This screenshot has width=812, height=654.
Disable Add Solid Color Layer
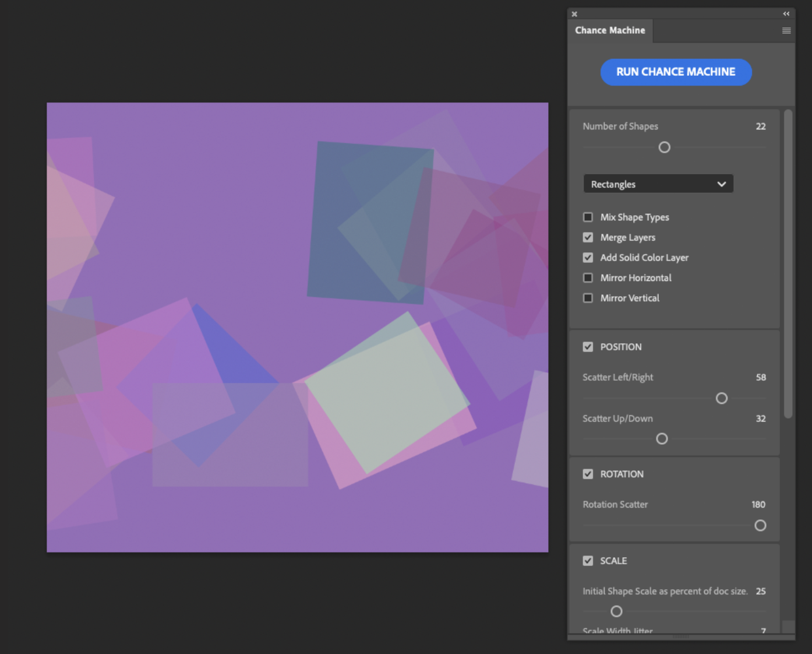(x=588, y=258)
